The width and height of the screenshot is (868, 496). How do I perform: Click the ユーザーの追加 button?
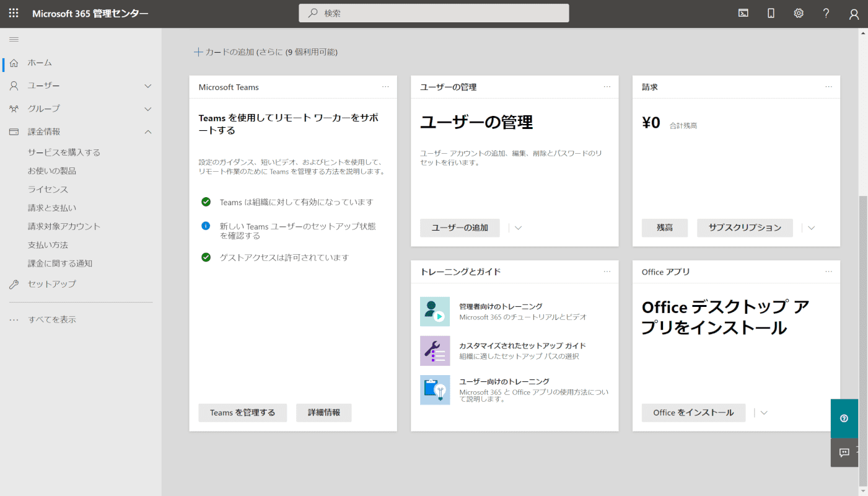click(460, 228)
